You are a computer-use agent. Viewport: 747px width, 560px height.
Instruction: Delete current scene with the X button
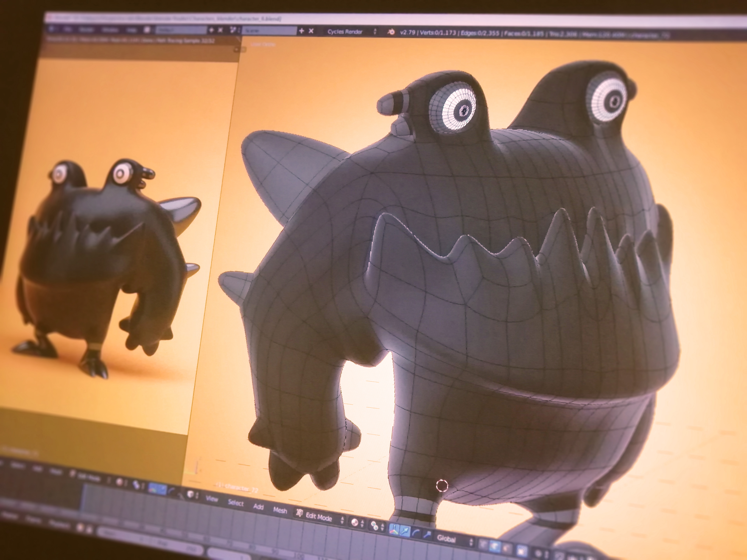[x=311, y=31]
